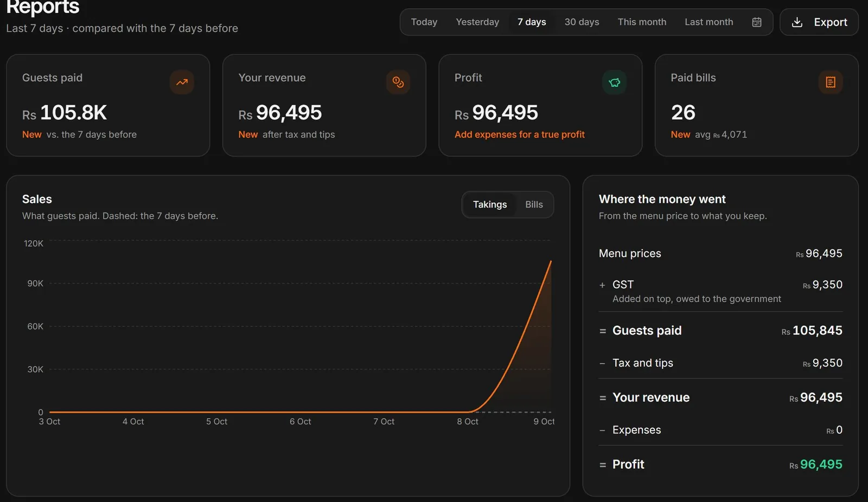Viewport: 868px width, 502px height.
Task: Choose the 7 days range
Action: (532, 22)
